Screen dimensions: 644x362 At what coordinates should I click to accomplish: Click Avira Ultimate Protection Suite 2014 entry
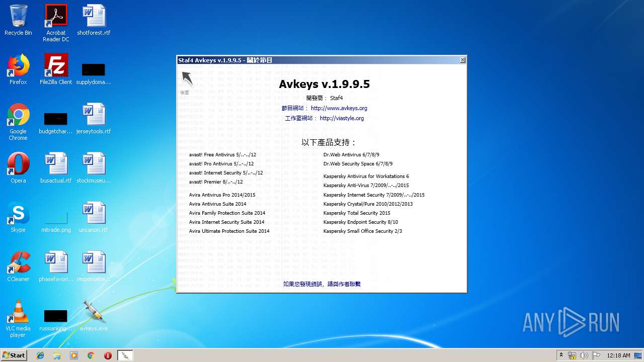229,231
